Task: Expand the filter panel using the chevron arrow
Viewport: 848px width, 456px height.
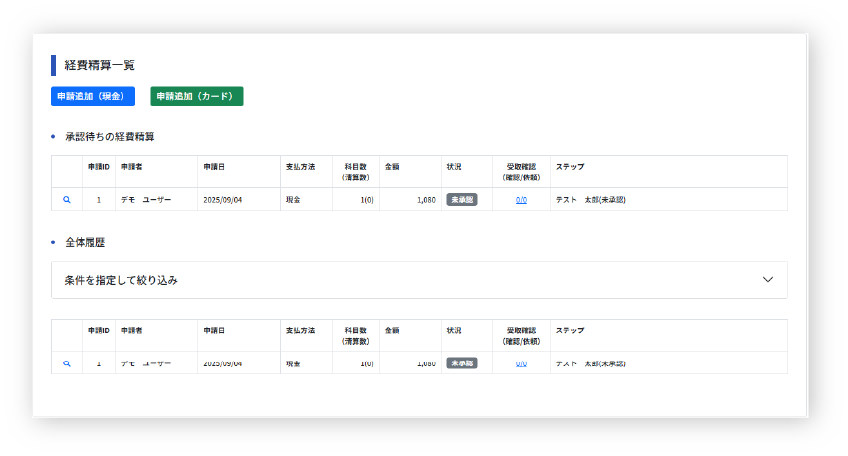Action: click(x=767, y=280)
